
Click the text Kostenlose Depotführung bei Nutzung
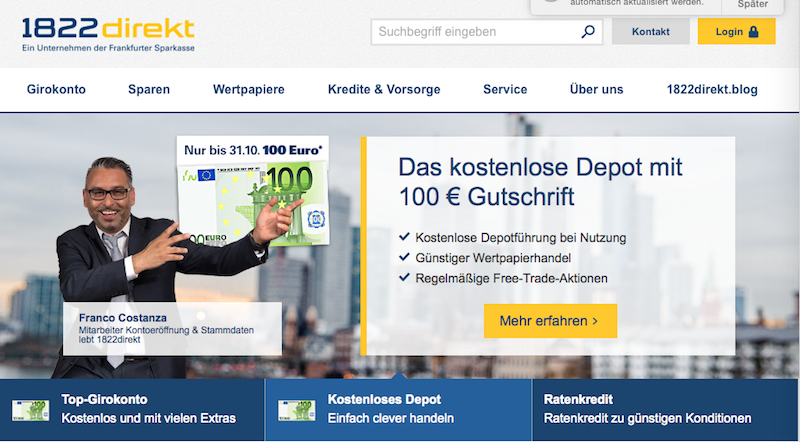[x=520, y=238]
